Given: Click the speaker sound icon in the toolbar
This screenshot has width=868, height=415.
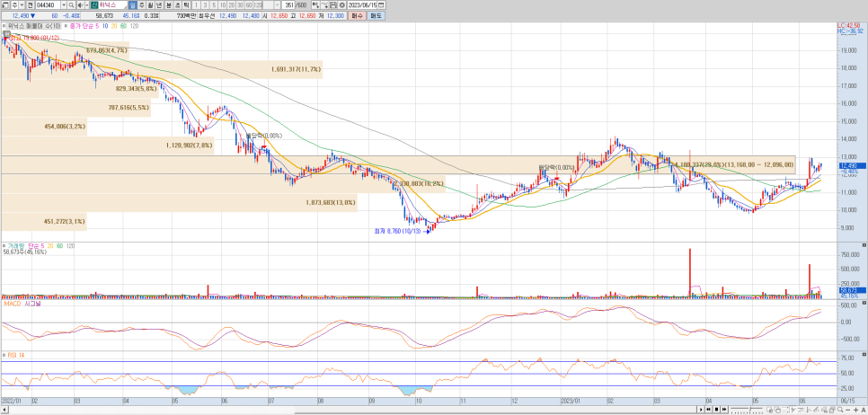Looking at the screenshot, I should click(80, 5).
